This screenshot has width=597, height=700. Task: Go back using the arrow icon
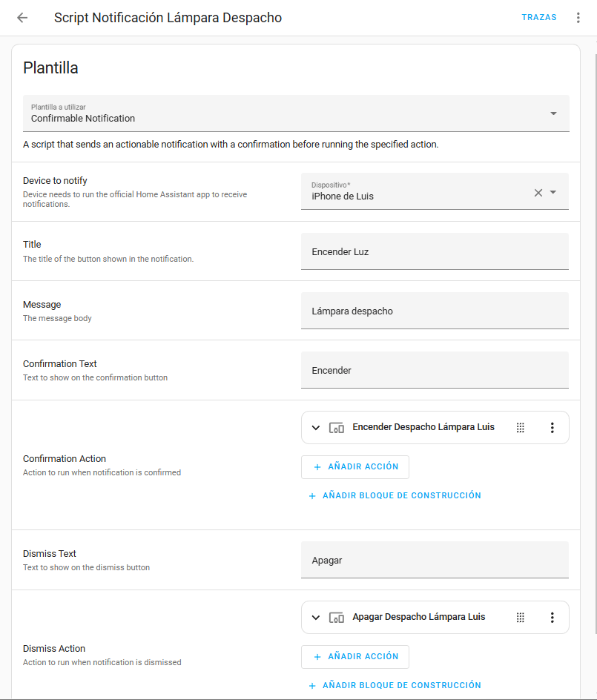[x=22, y=18]
